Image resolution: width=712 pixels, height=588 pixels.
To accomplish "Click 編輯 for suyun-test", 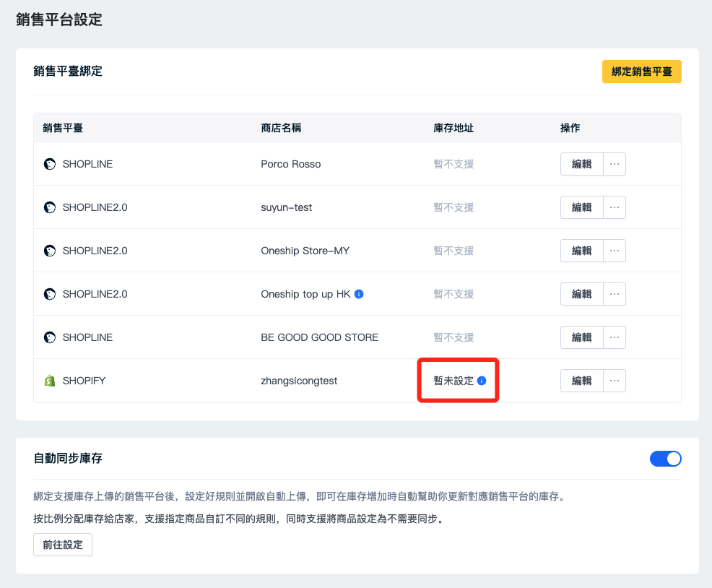I will 582,207.
